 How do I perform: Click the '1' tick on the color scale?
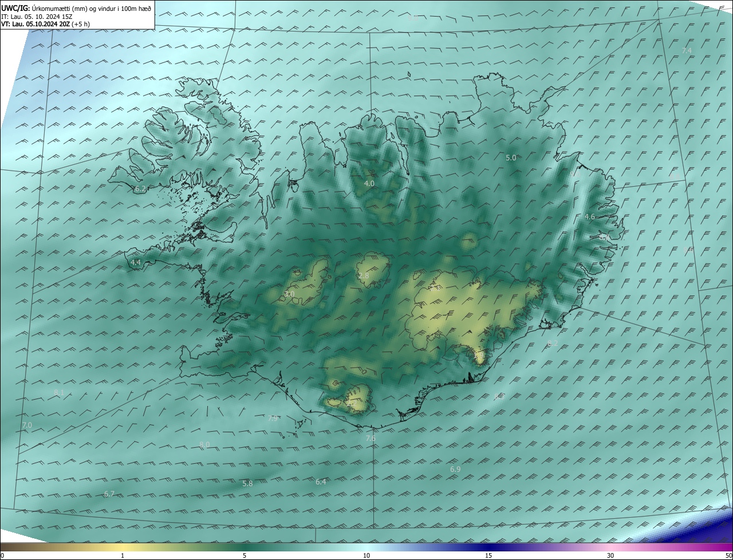(123, 555)
